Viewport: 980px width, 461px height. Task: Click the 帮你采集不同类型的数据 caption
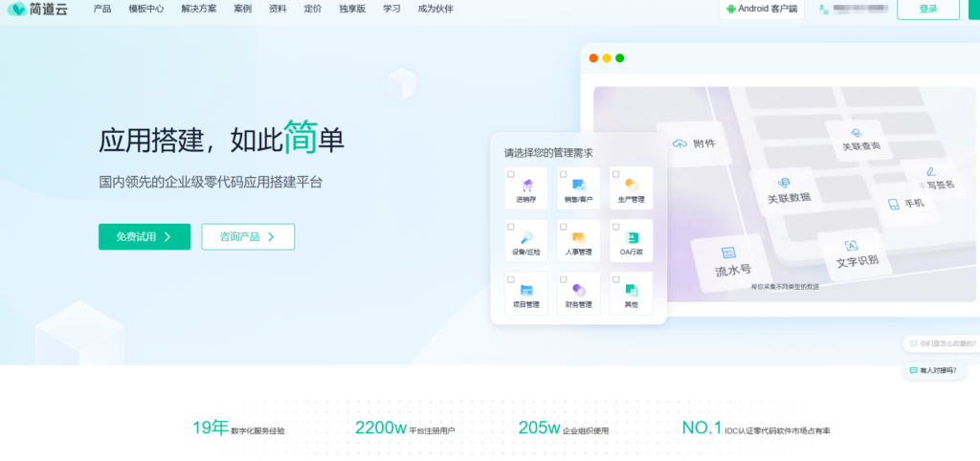coord(785,287)
